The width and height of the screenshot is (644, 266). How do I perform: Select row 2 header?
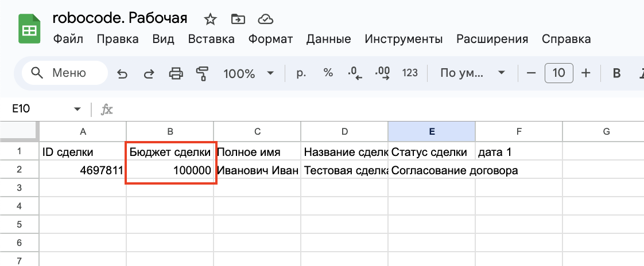(20, 170)
